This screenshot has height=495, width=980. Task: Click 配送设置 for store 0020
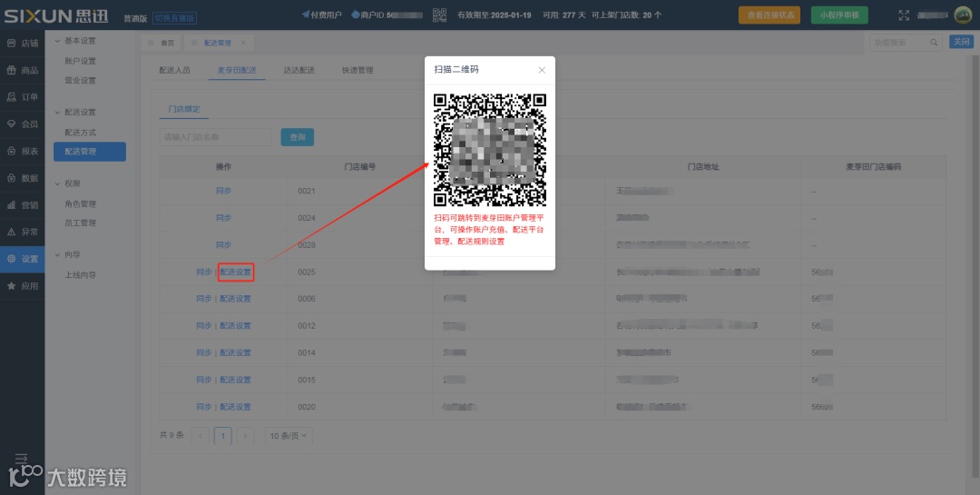click(x=236, y=407)
